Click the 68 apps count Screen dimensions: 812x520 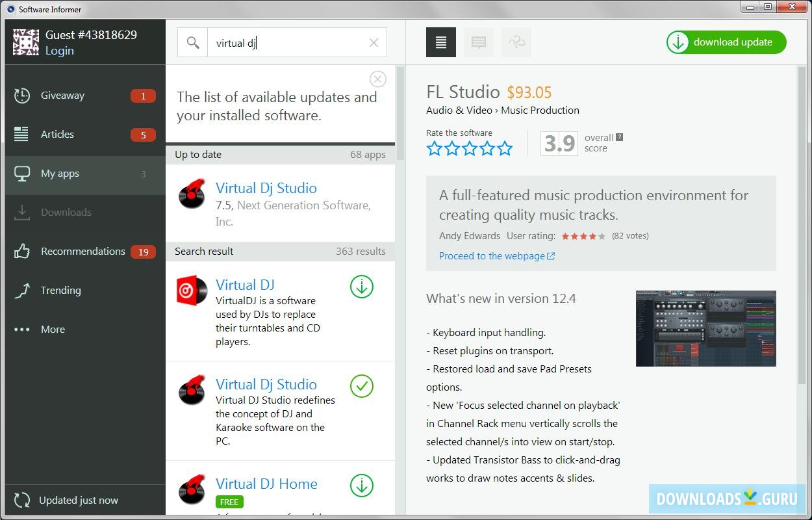368,155
